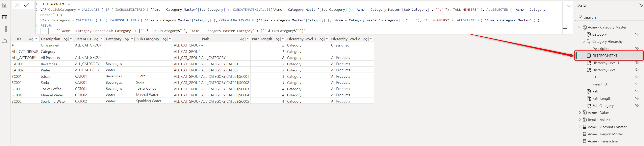Toggle visibility of Category field in Data pane
This screenshot has width=644, height=146.
click(x=636, y=34)
